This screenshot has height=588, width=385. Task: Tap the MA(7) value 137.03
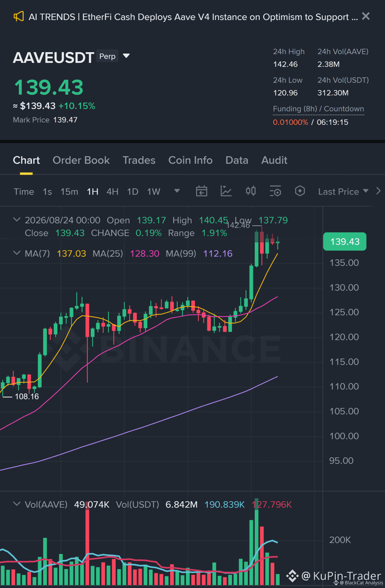[72, 254]
